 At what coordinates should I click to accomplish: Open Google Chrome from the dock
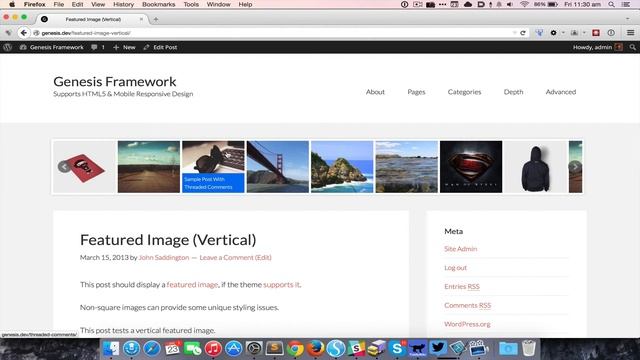(295, 349)
